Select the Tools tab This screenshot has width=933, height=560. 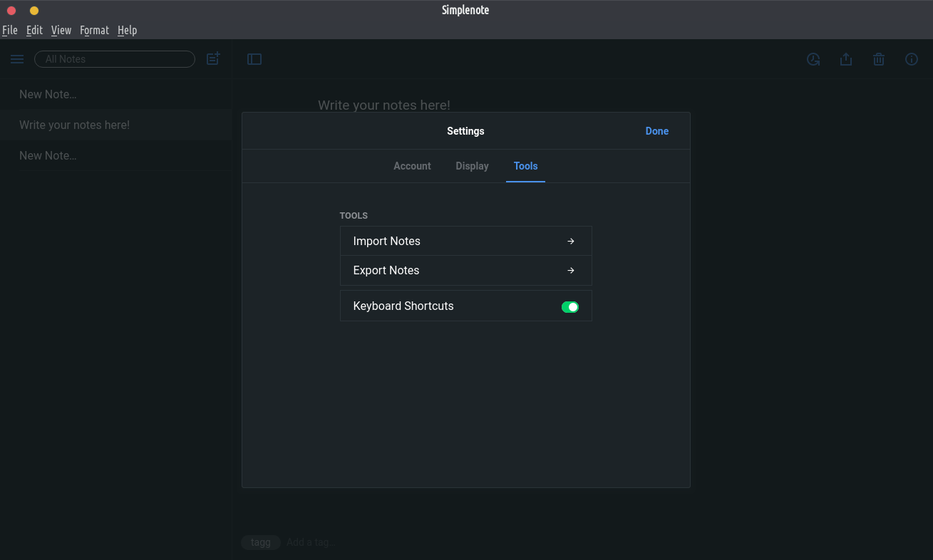coord(525,166)
